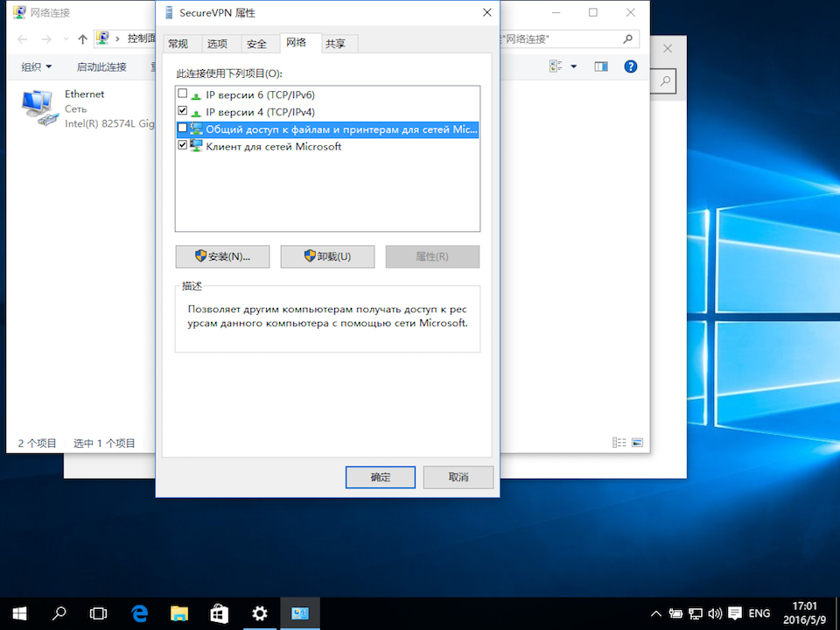Check the Общий доступ к файлам и принтерам checkbox

[183, 128]
